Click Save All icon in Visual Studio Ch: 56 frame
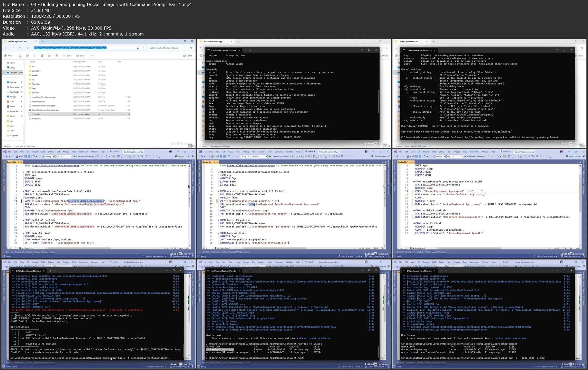This screenshot has height=370, width=588. pos(29,156)
